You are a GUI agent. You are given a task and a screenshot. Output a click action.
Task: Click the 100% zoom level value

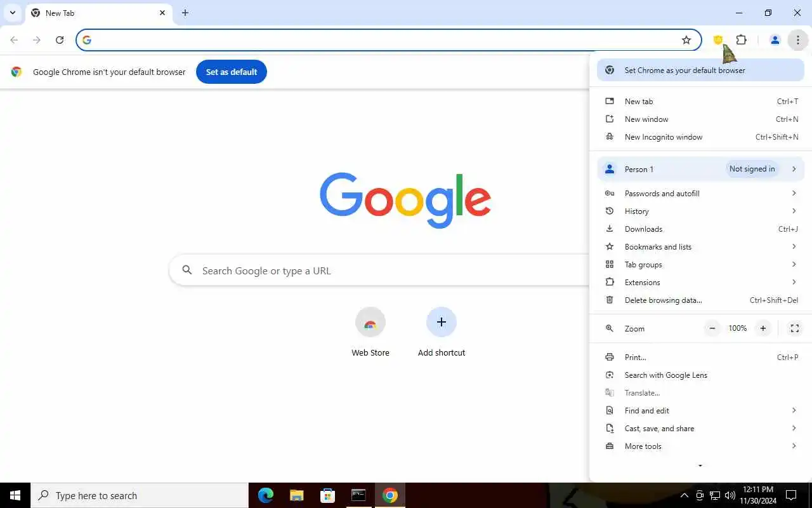(738, 328)
